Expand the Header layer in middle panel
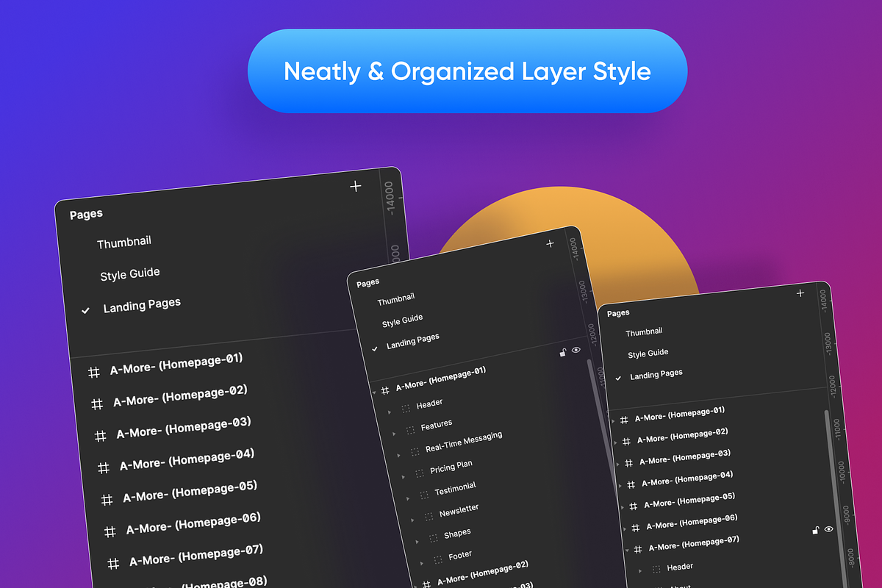The width and height of the screenshot is (882, 588). [390, 412]
